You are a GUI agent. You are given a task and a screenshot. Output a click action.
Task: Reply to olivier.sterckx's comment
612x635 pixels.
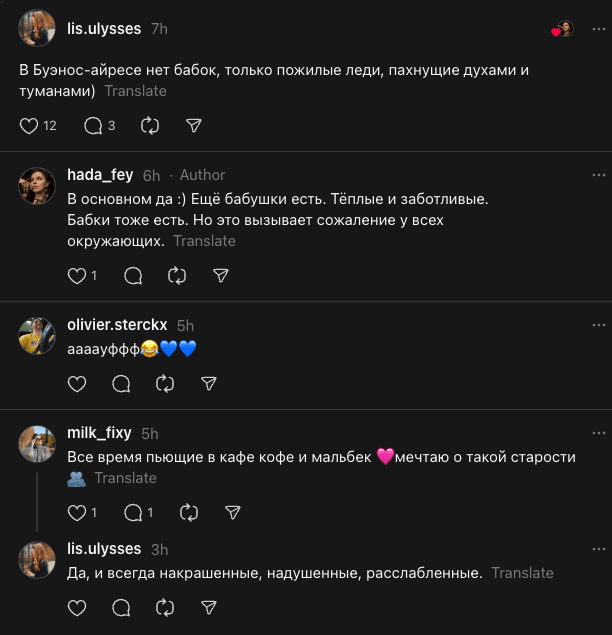121,383
